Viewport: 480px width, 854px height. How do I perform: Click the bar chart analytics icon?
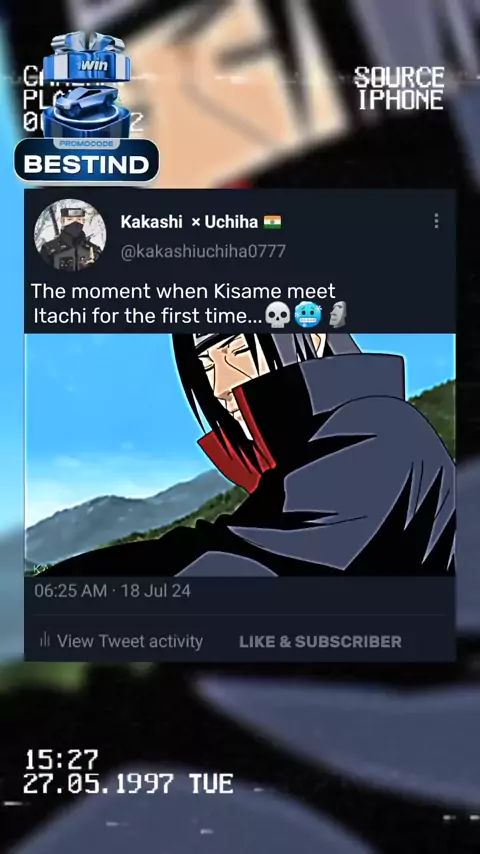pos(45,640)
